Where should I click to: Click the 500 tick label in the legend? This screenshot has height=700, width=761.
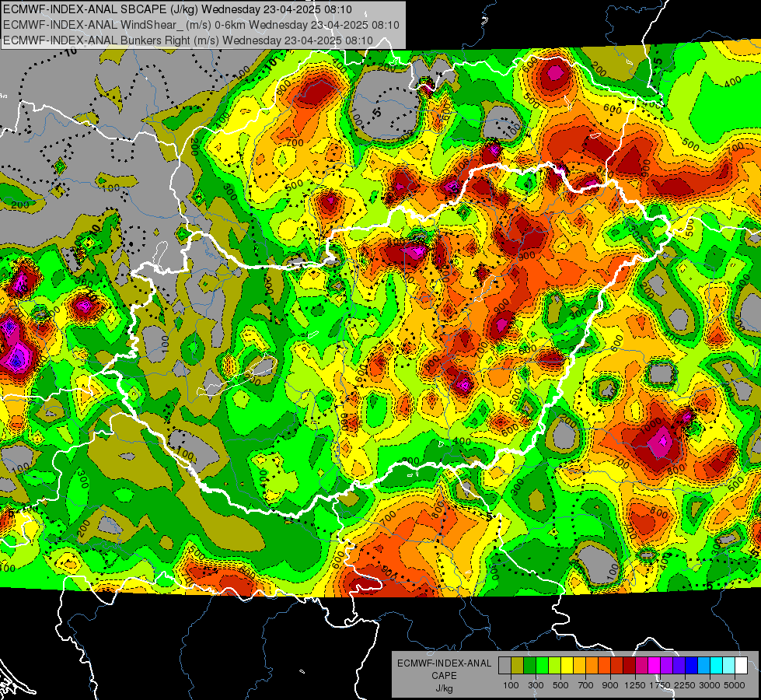[x=560, y=685]
